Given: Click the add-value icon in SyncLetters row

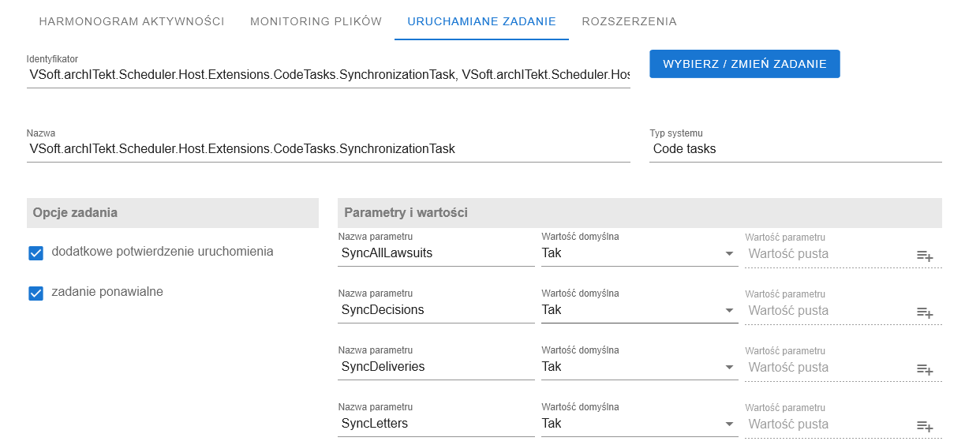Looking at the screenshot, I should tap(925, 426).
